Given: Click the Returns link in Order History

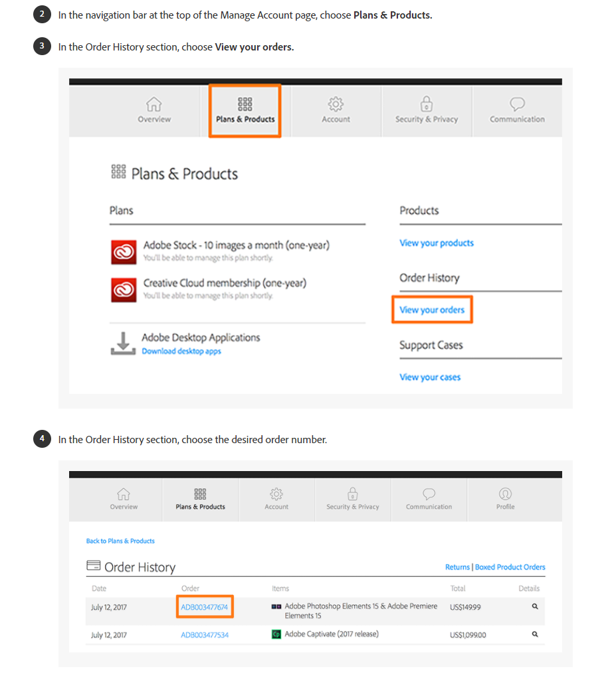Looking at the screenshot, I should (457, 567).
